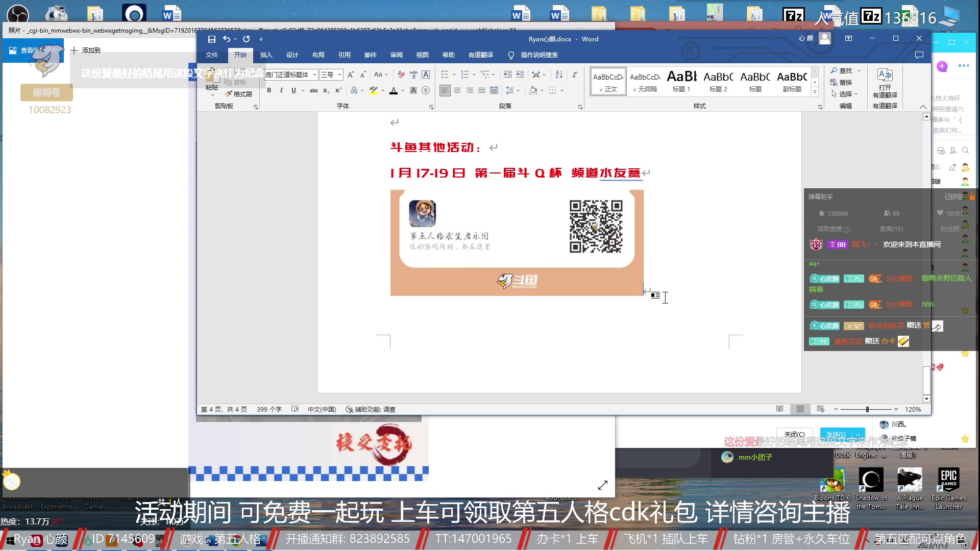
Task: Collapse the ribbon with the chevron
Action: pyautogui.click(x=923, y=107)
